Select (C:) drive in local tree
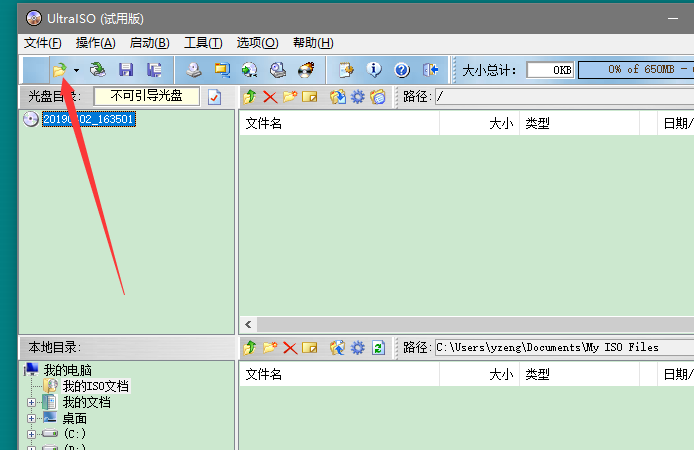Viewport: 694px width, 450px height. click(x=74, y=434)
